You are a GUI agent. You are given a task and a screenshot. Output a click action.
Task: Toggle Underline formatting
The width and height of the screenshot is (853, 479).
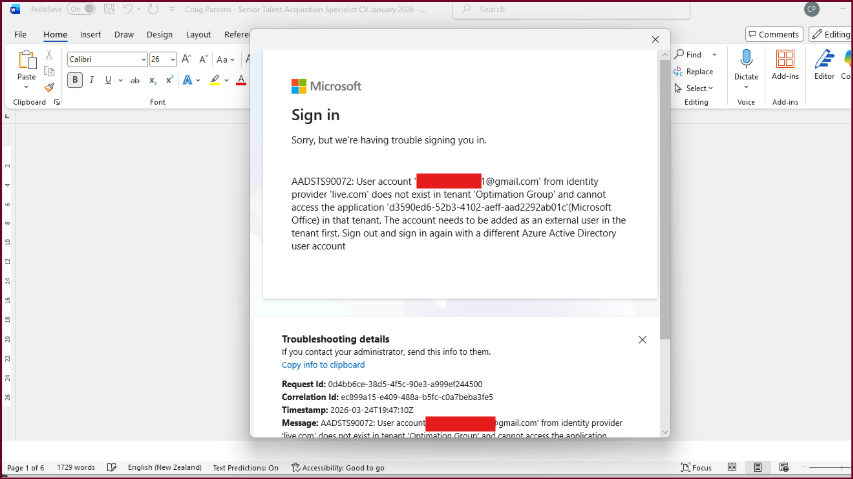click(x=108, y=80)
